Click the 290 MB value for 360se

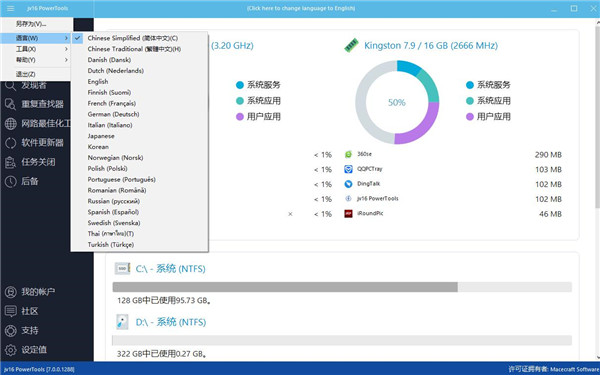point(548,155)
